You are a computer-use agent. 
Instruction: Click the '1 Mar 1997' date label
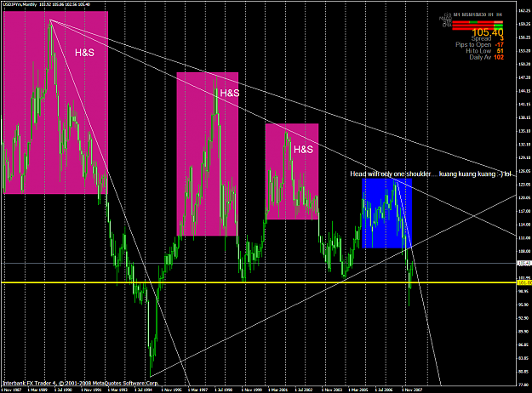(x=198, y=390)
